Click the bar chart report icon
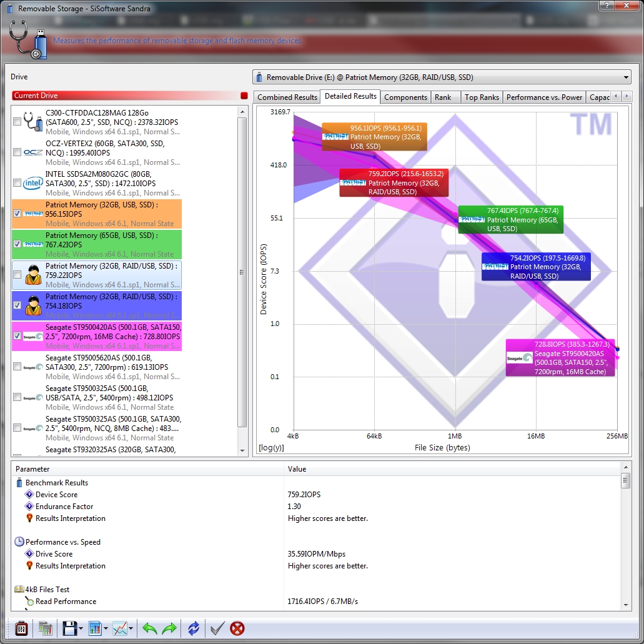This screenshot has width=644, height=644. tap(95, 628)
